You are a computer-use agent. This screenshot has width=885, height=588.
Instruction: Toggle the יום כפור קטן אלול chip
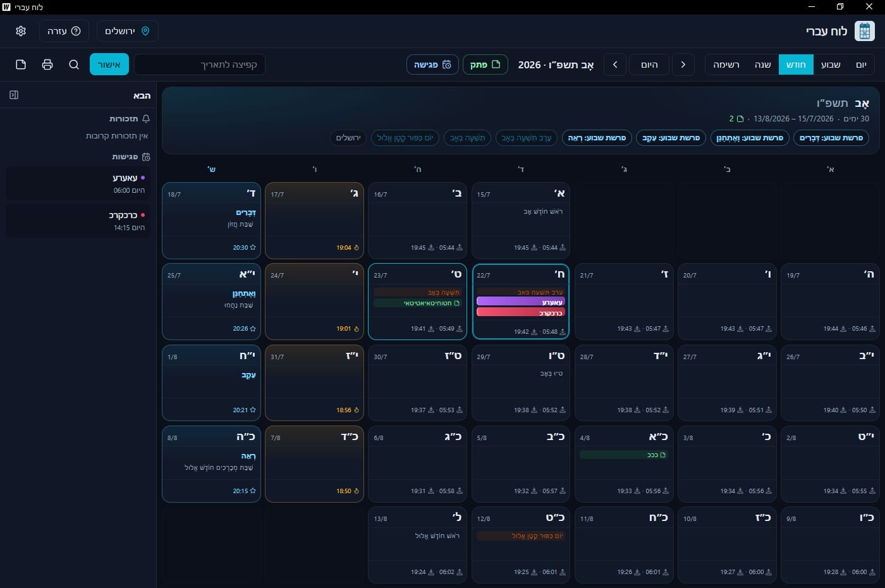coord(405,138)
